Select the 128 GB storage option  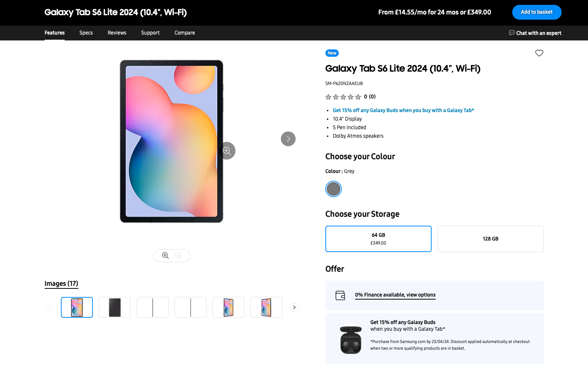click(490, 239)
